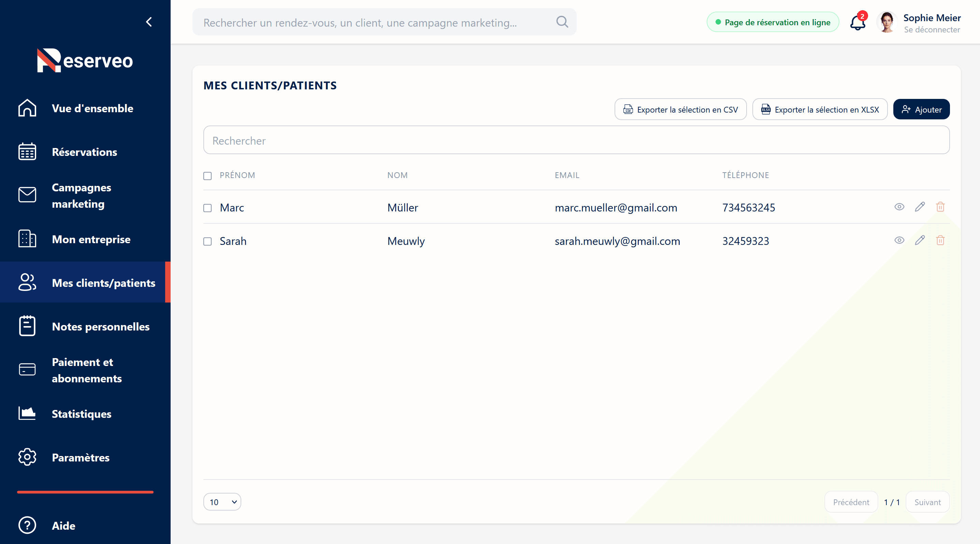This screenshot has height=544, width=980.
Task: Click Sophie Meier's profile avatar
Action: [x=887, y=22]
